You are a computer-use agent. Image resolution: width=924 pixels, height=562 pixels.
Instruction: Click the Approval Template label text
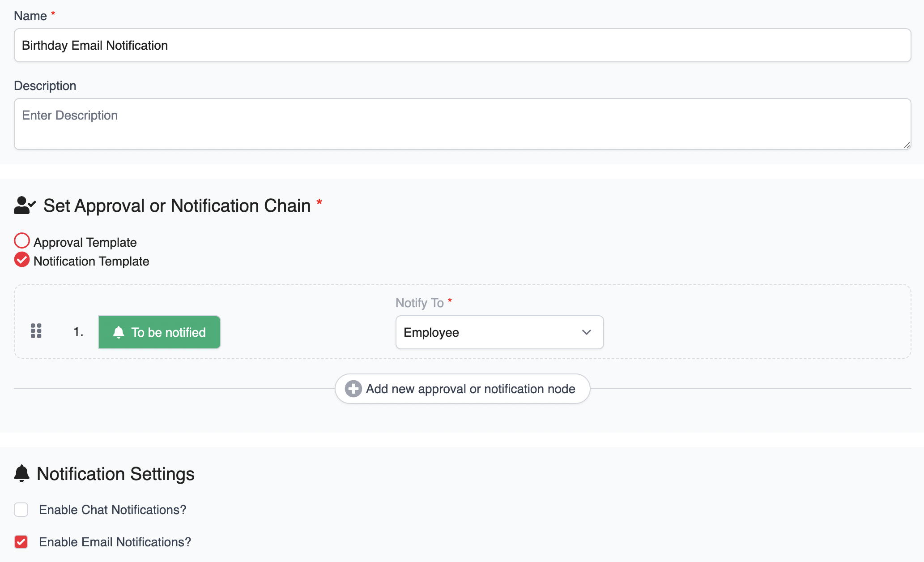coord(85,242)
